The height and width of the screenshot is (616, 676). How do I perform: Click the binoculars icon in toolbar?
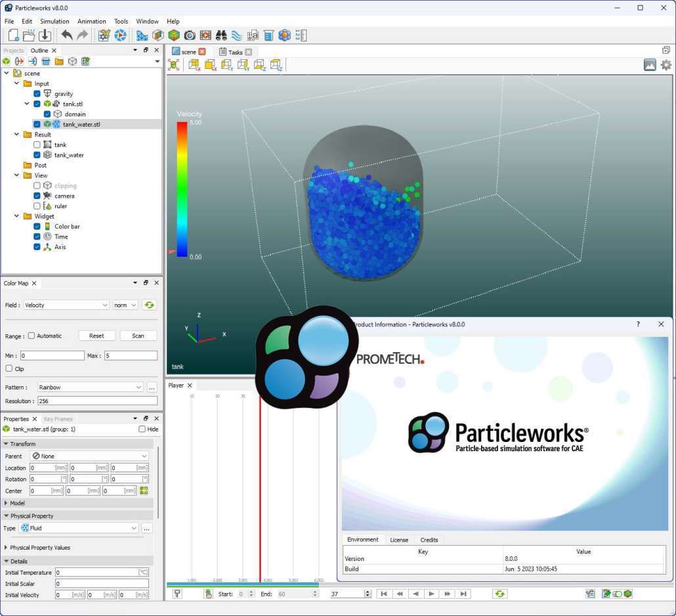pos(221,35)
